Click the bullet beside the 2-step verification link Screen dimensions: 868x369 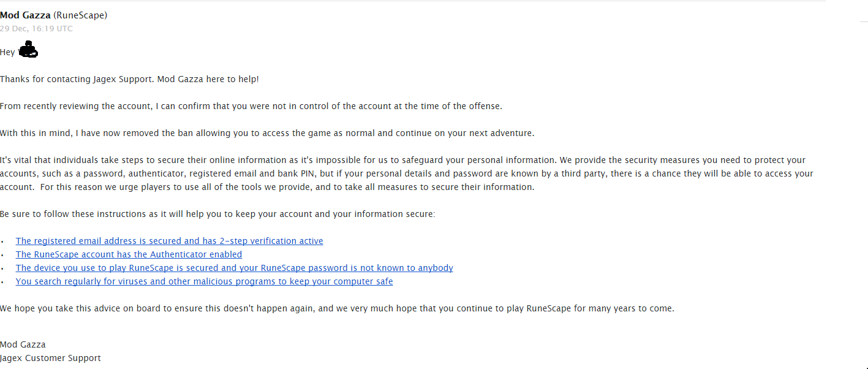point(2,242)
